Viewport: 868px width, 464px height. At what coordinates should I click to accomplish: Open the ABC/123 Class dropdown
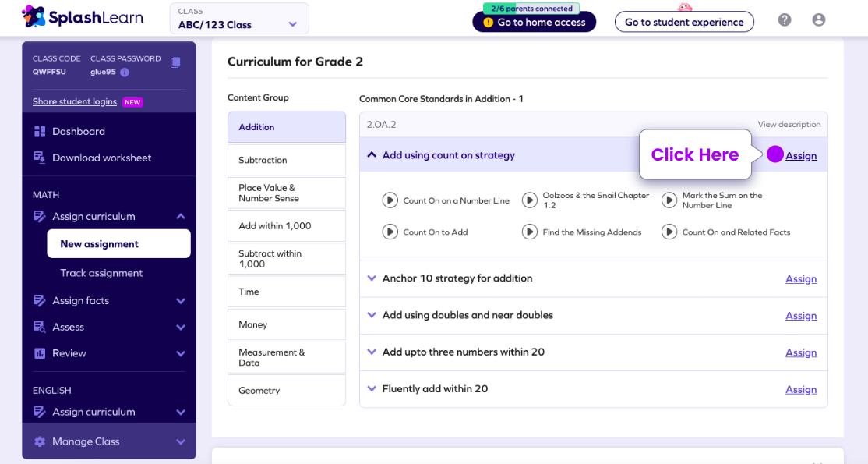pos(239,19)
